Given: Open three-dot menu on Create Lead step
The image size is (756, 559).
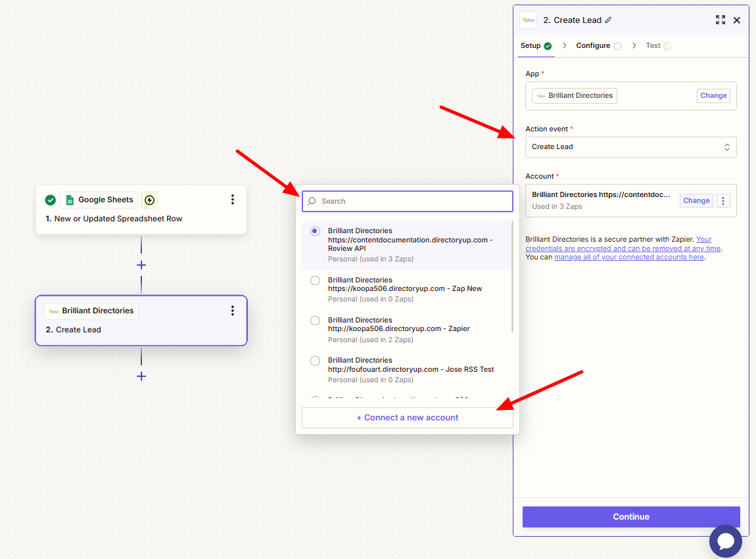Looking at the screenshot, I should pyautogui.click(x=233, y=311).
